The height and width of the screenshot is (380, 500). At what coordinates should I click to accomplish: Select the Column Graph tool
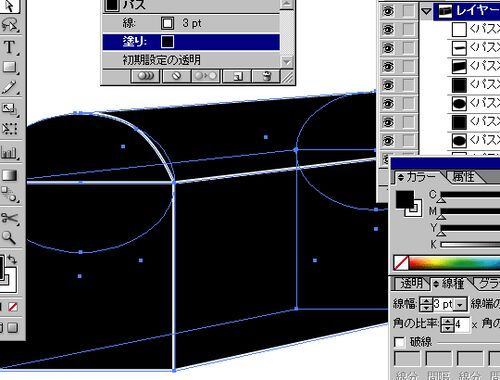[9, 153]
